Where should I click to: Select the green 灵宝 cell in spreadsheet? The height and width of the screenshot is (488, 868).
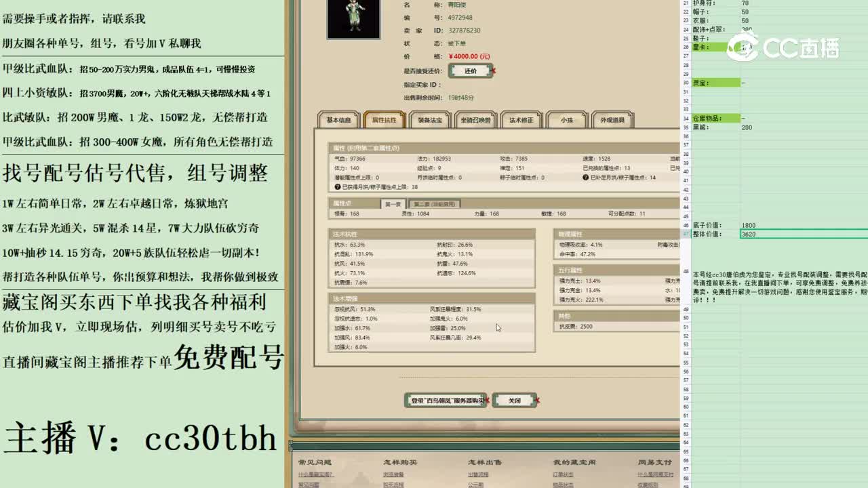[716, 83]
